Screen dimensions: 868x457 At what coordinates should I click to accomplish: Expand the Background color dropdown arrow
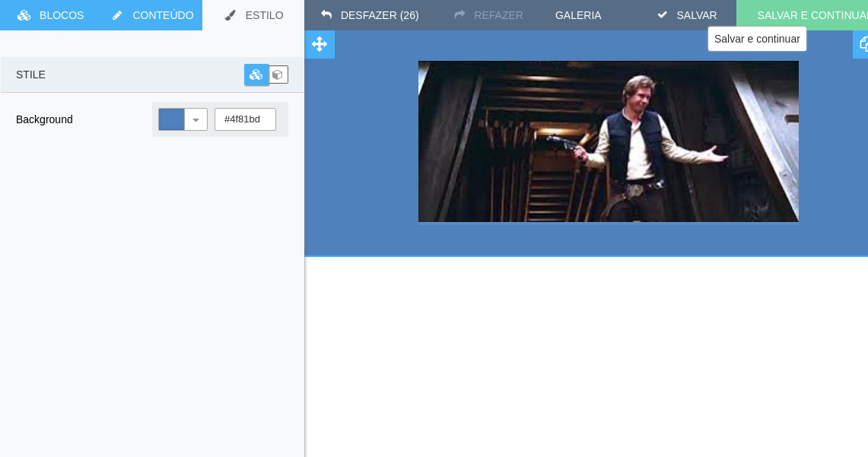196,120
